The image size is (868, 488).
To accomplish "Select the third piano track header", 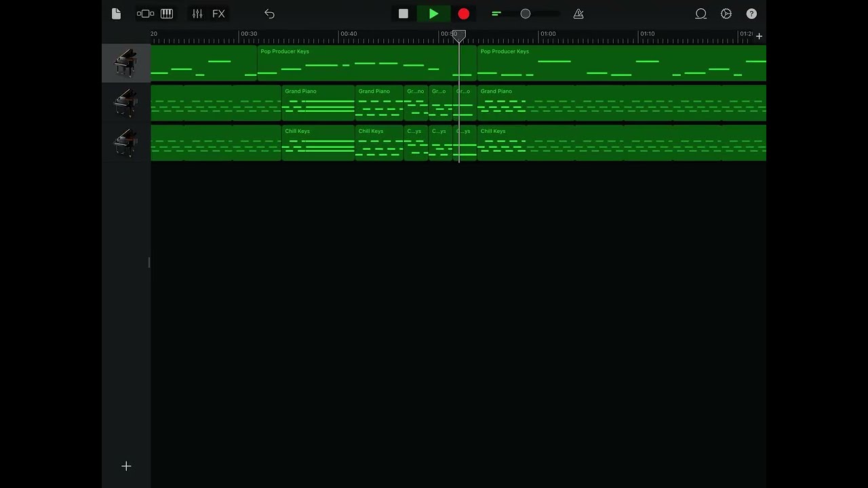I will [126, 143].
